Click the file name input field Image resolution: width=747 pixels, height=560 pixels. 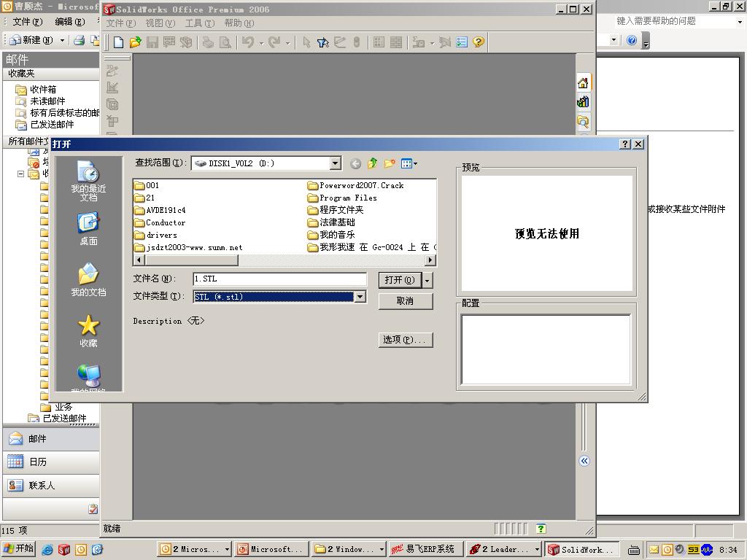click(279, 279)
